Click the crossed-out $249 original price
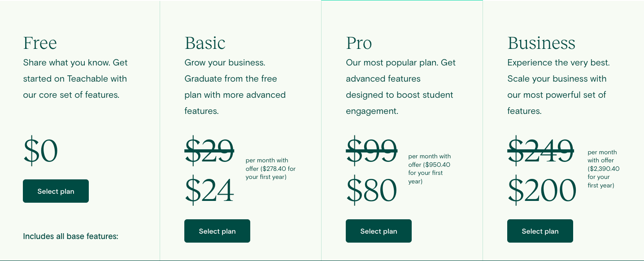Screen dimensions: 644x261 click(x=540, y=151)
